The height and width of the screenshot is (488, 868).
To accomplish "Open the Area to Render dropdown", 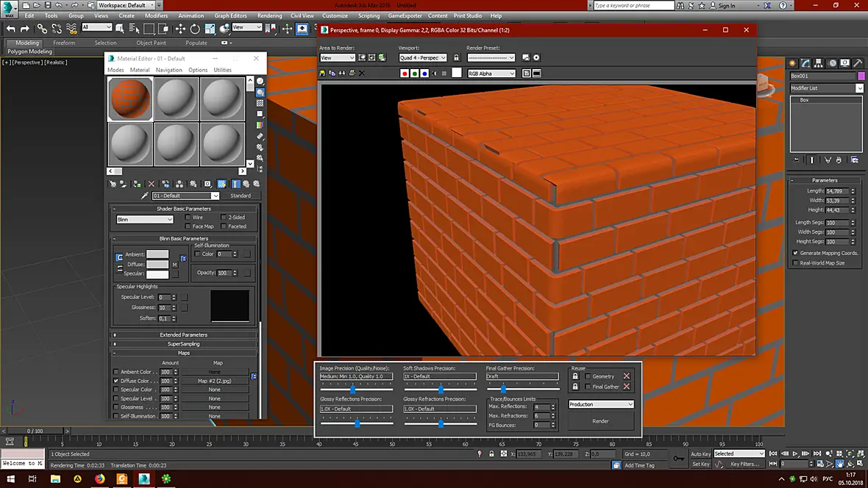I will (337, 57).
